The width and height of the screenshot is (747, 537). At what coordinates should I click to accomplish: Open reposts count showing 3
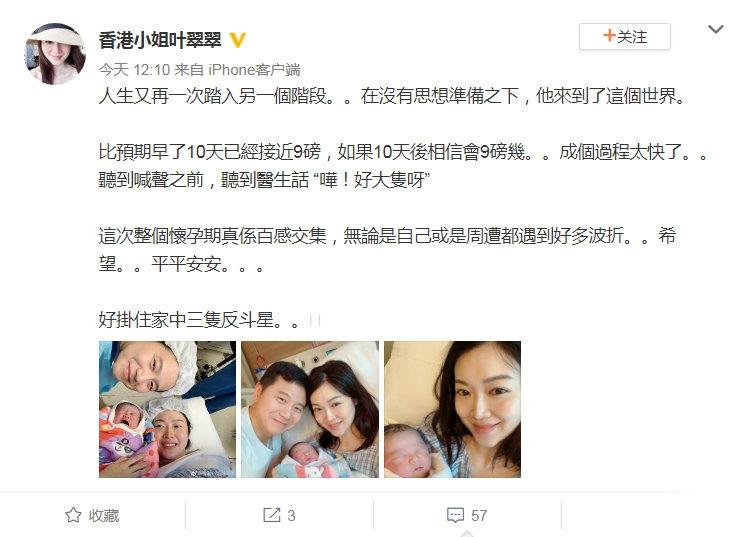point(292,516)
